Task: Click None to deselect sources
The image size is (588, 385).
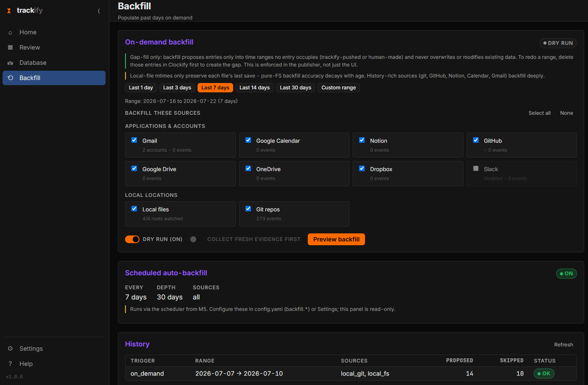Action: tap(566, 113)
